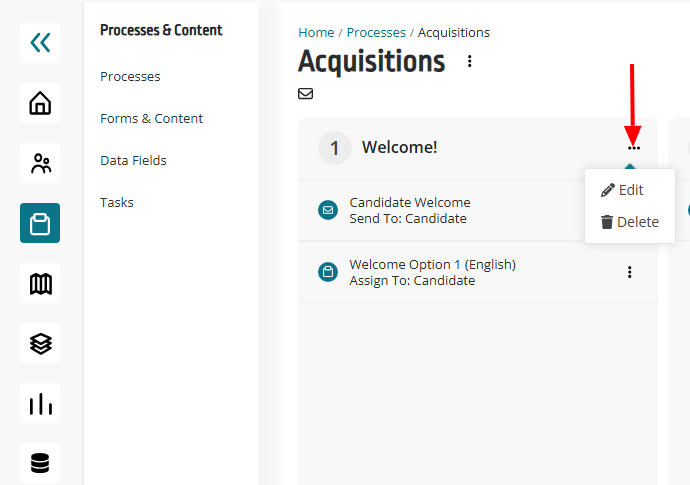Open Welcome Option 1 (English) kebab menu
The image size is (690, 485).
[630, 272]
